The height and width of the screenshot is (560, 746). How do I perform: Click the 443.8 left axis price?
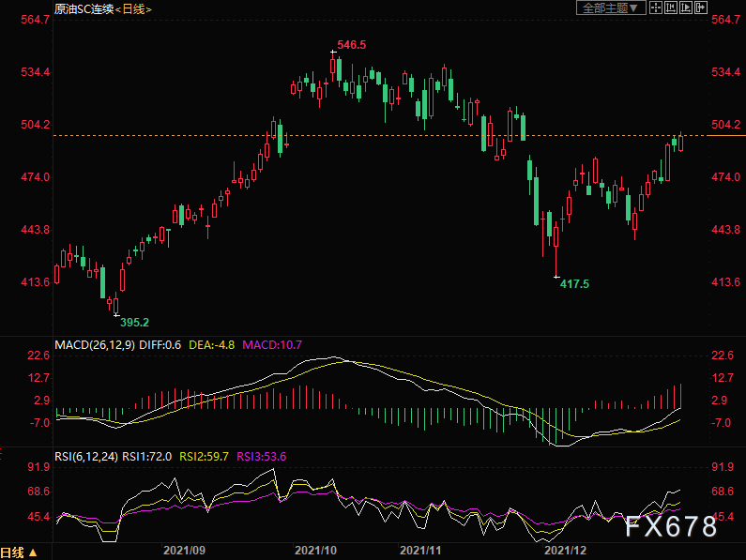[x=36, y=230]
